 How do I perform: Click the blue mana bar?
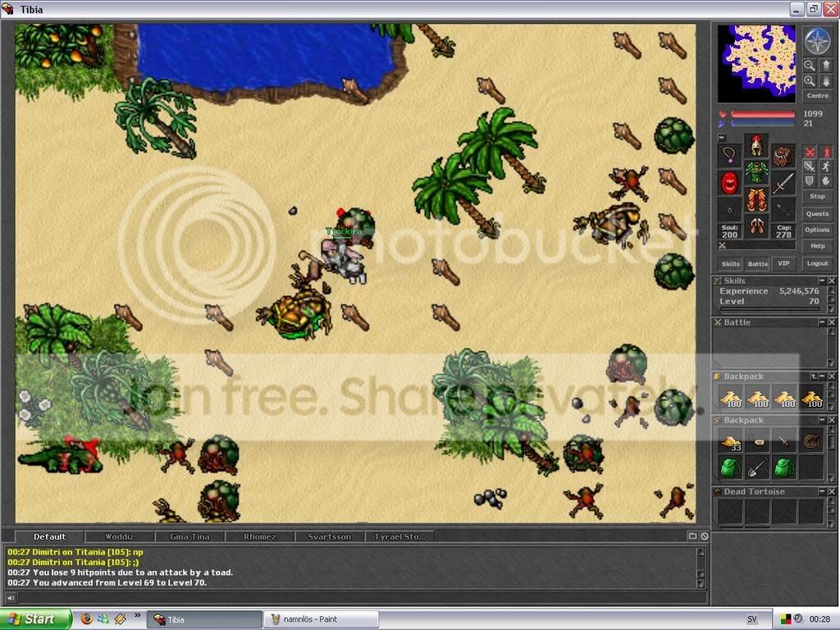(763, 124)
